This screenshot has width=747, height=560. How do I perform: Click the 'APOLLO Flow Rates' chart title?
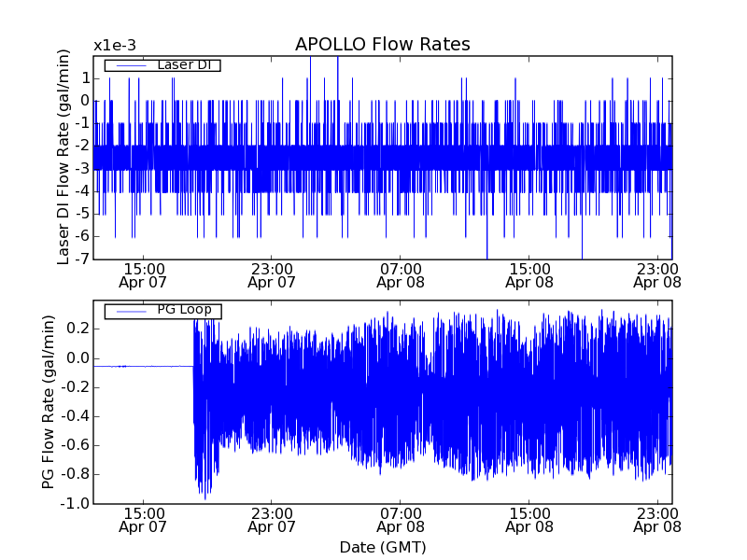coord(383,44)
